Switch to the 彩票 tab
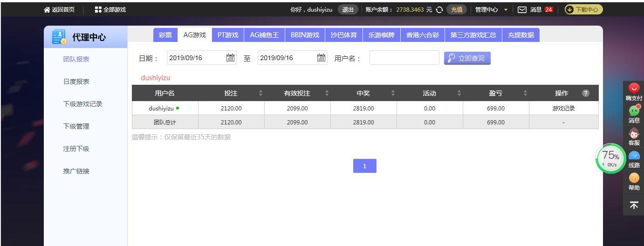The height and width of the screenshot is (246, 644). pos(165,35)
